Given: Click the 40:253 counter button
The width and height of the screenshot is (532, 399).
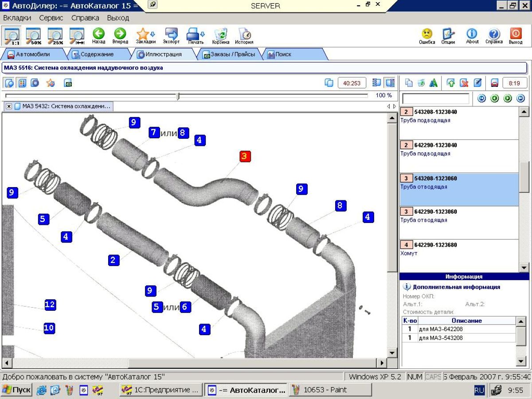Looking at the screenshot, I should (352, 83).
